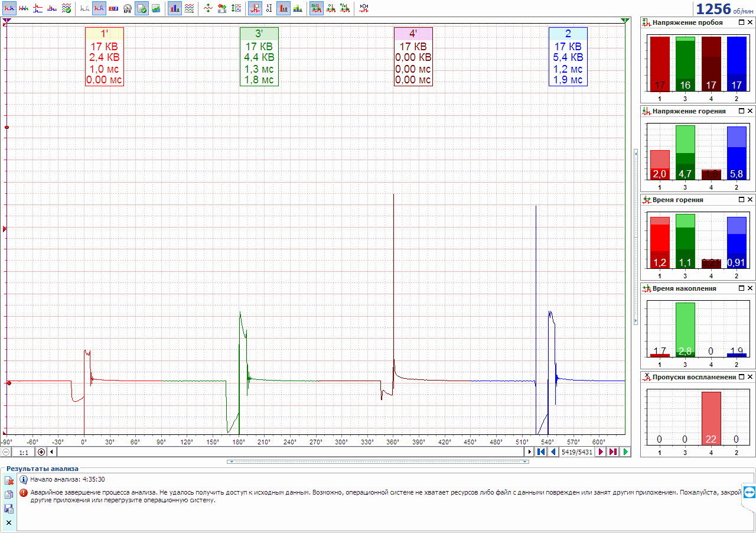Click the degree units spark icon
The height and width of the screenshot is (533, 756).
coord(331,8)
